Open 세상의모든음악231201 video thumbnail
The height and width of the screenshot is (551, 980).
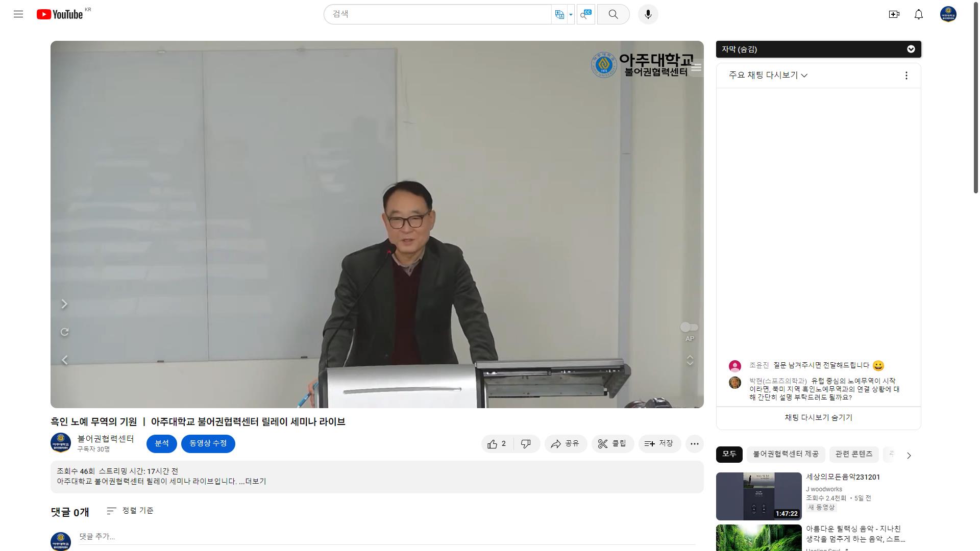tap(758, 496)
